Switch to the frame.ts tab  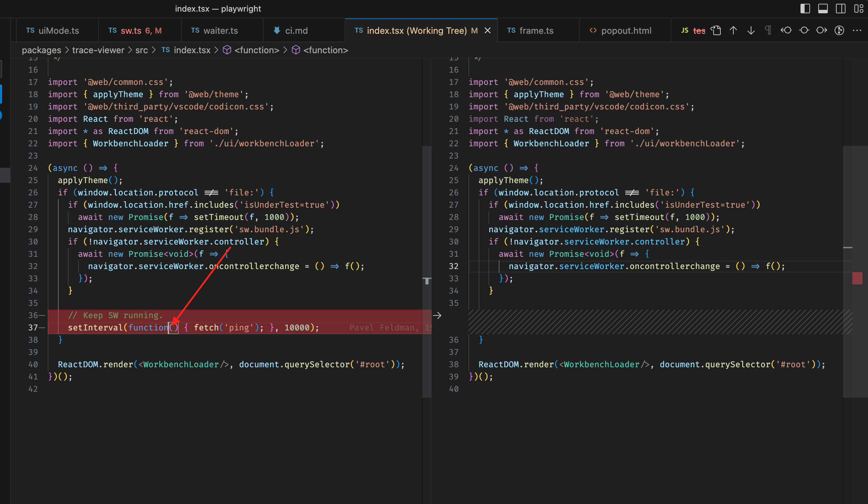[538, 31]
